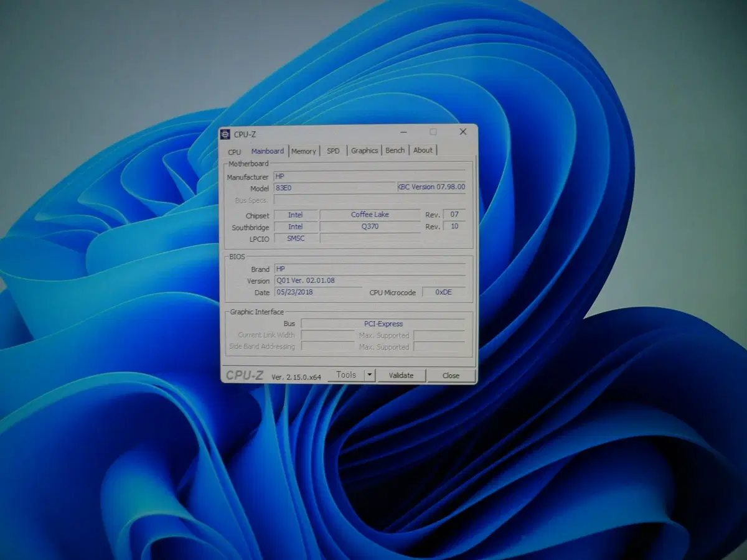Click the Tools button
Viewport: 747px width, 560px height.
click(x=346, y=375)
